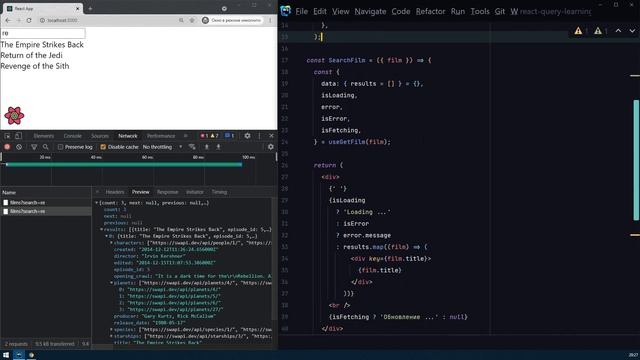Open the Timing tab of the request
Image resolution: width=640 pixels, height=360 pixels.
click(219, 192)
